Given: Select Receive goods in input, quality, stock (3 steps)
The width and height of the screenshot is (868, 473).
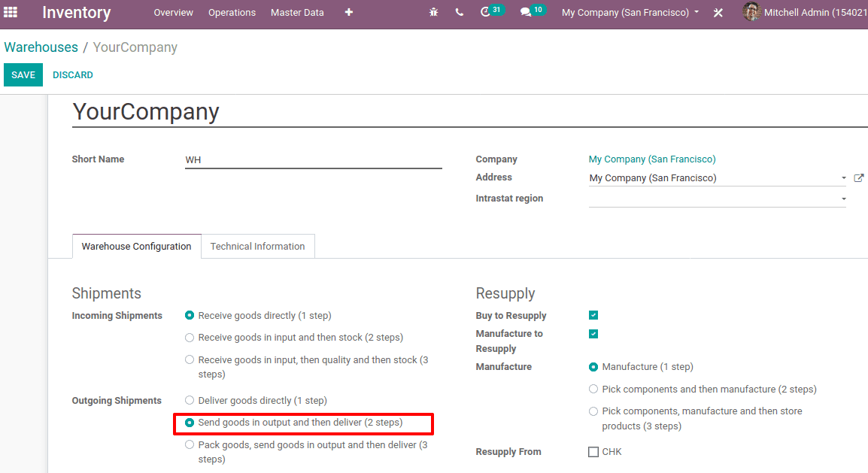Looking at the screenshot, I should pyautogui.click(x=190, y=359).
